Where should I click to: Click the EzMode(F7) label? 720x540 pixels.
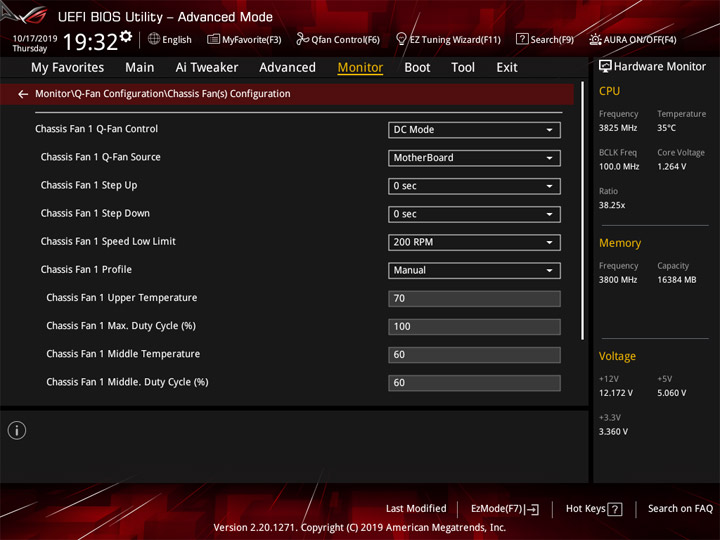tap(496, 509)
